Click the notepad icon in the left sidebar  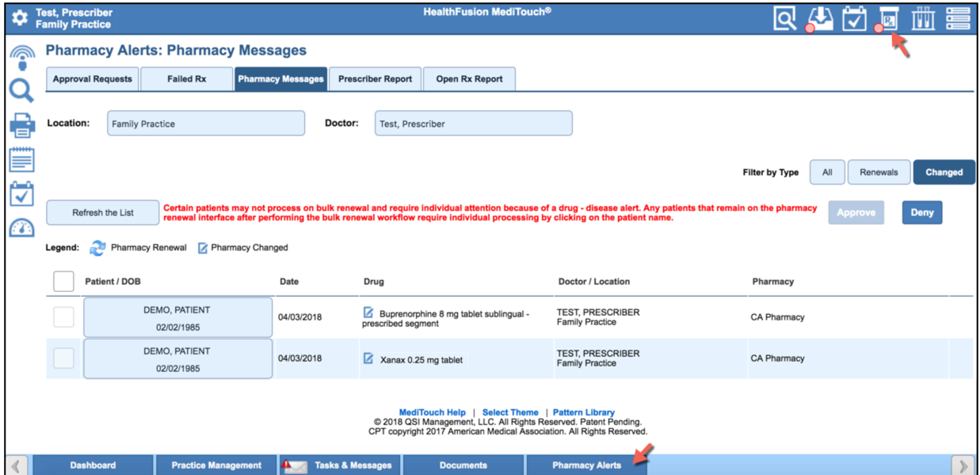pos(22,159)
